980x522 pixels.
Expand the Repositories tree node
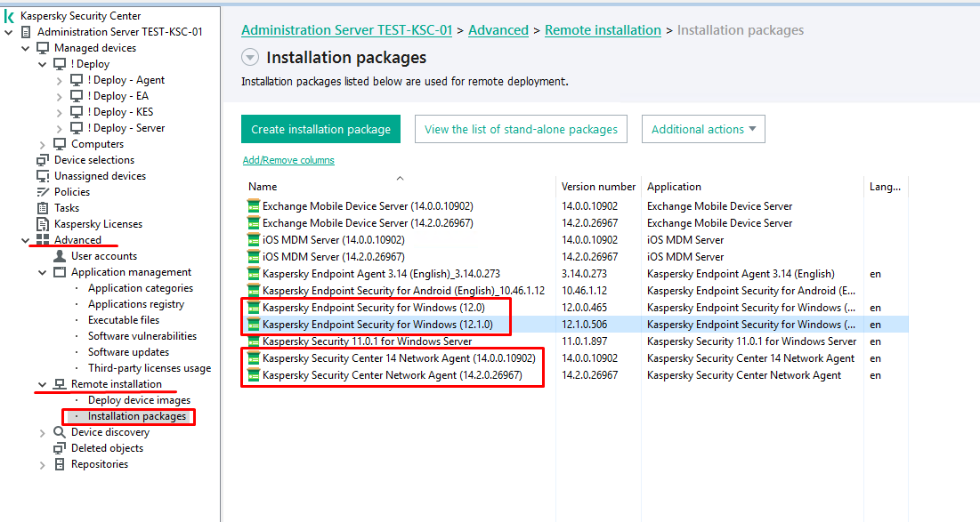click(43, 464)
